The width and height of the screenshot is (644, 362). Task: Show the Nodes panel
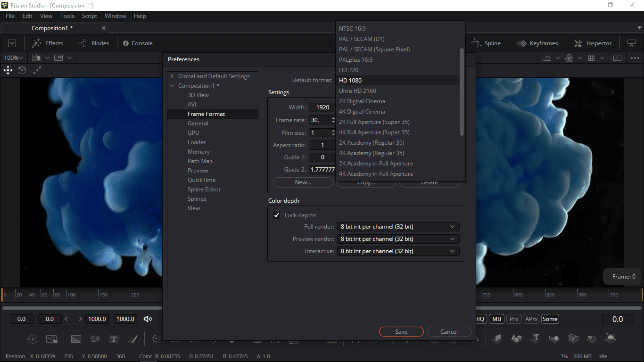93,43
